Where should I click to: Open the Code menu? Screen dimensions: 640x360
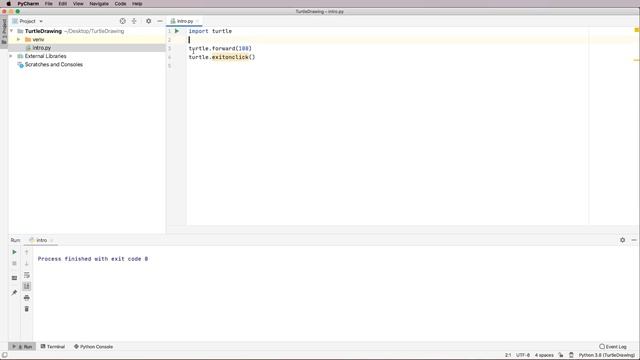[120, 4]
